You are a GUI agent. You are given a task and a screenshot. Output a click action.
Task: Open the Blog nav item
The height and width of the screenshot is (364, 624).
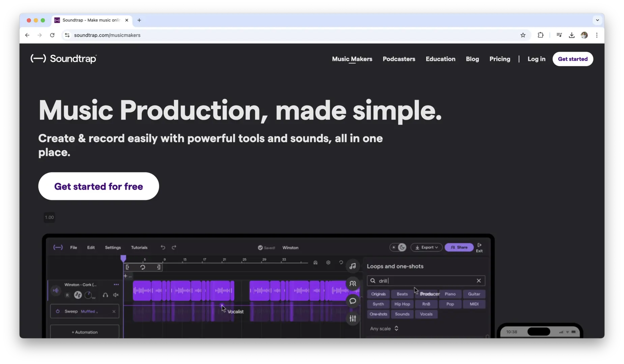click(473, 59)
